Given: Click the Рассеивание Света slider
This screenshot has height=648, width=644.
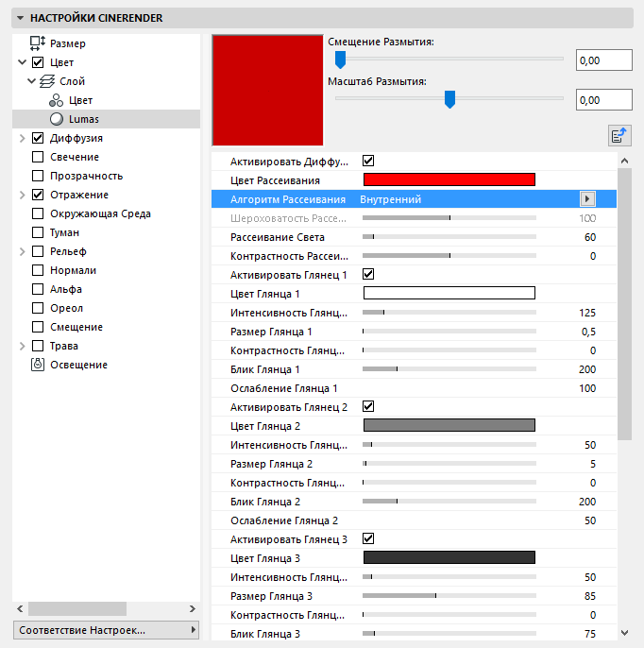Looking at the screenshot, I should [x=449, y=237].
